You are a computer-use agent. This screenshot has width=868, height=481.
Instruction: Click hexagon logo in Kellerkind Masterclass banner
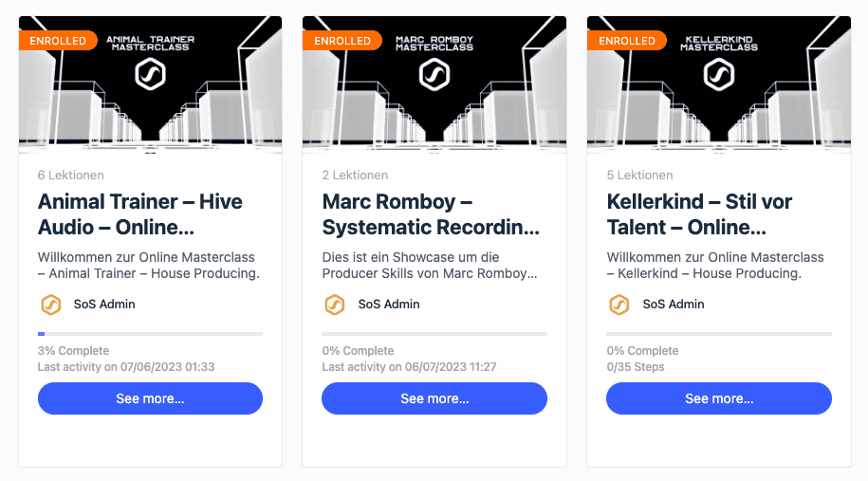click(719, 73)
